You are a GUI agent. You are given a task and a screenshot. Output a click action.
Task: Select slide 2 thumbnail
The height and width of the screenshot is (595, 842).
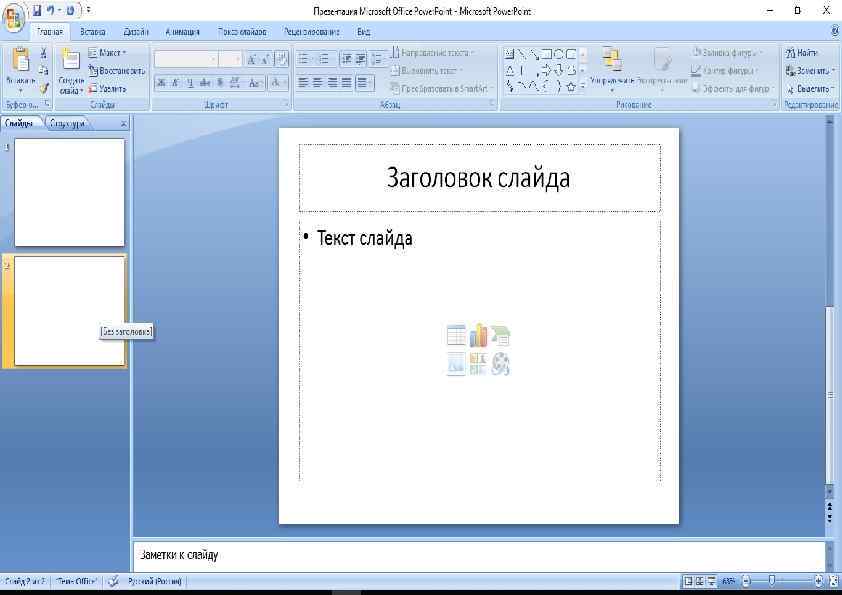click(x=69, y=311)
